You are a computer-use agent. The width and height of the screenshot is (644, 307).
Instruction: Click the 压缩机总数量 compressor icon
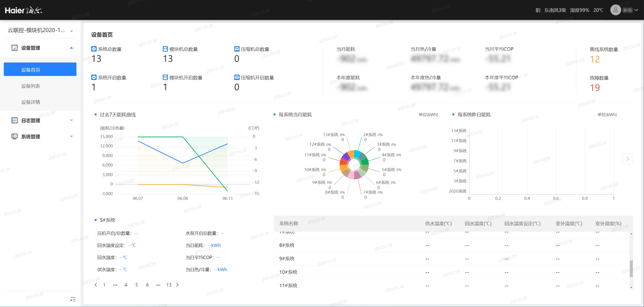(237, 49)
